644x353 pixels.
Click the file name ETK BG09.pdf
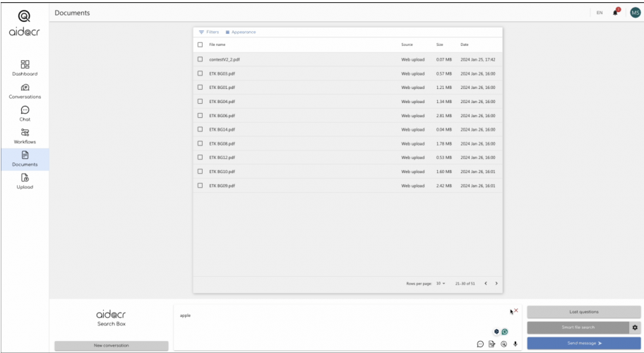(222, 186)
